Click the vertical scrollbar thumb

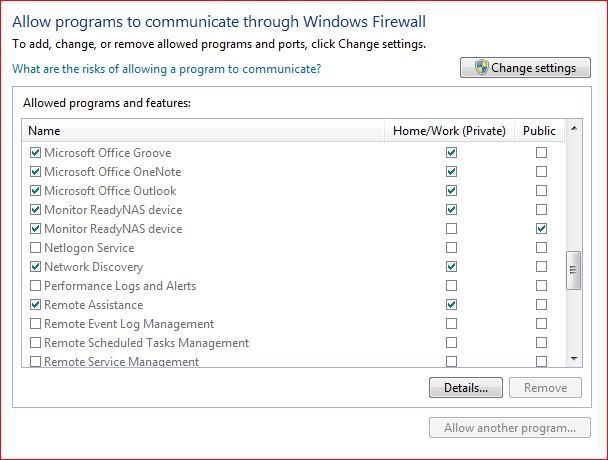[573, 270]
